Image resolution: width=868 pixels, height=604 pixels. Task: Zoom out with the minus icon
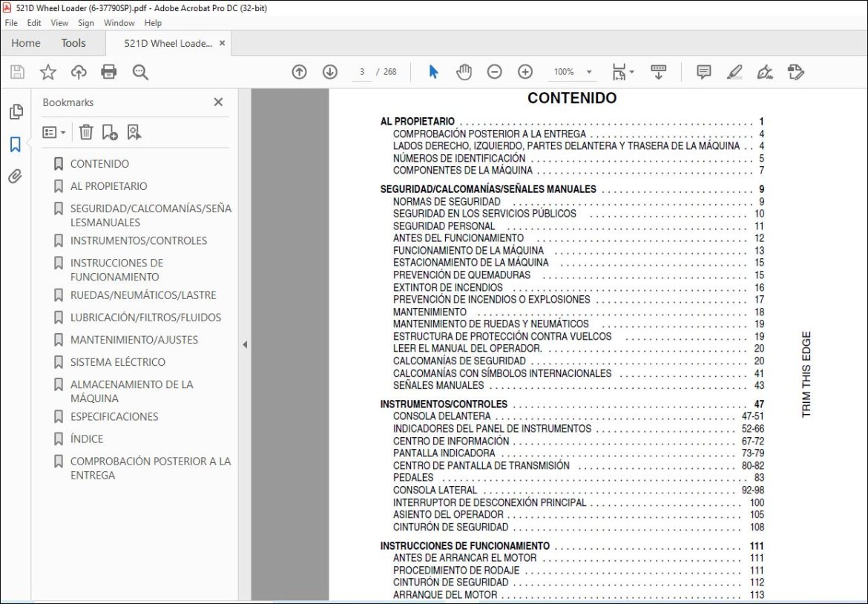click(x=494, y=72)
